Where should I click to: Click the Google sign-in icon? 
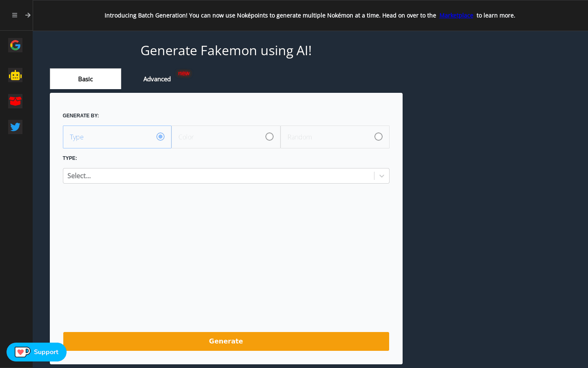(x=15, y=45)
